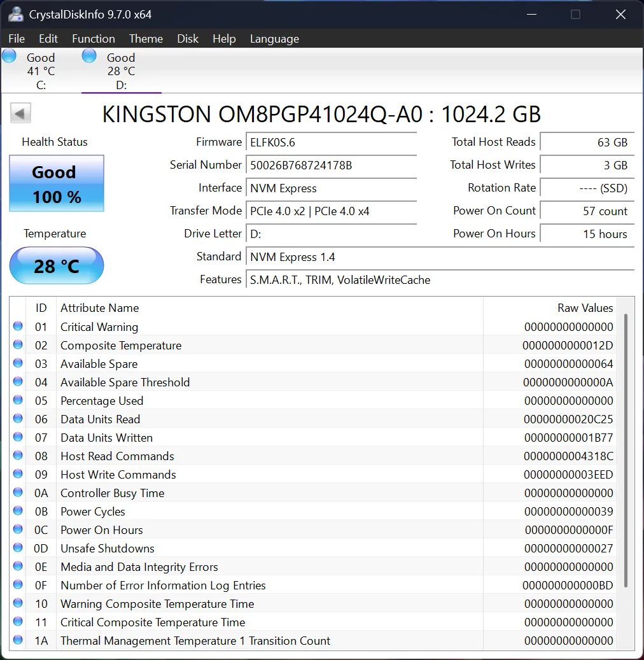This screenshot has width=644, height=660.
Task: Click the attribute list vertical scrollbar
Action: tap(626, 451)
